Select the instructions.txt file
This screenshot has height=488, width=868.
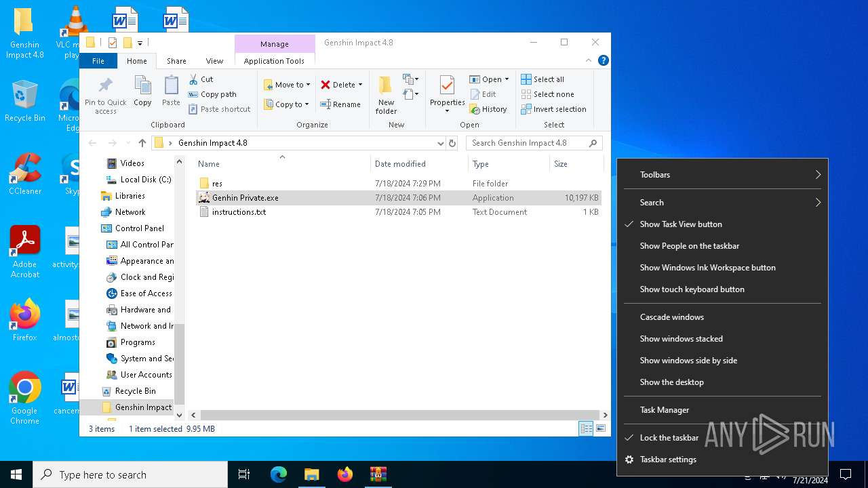239,212
